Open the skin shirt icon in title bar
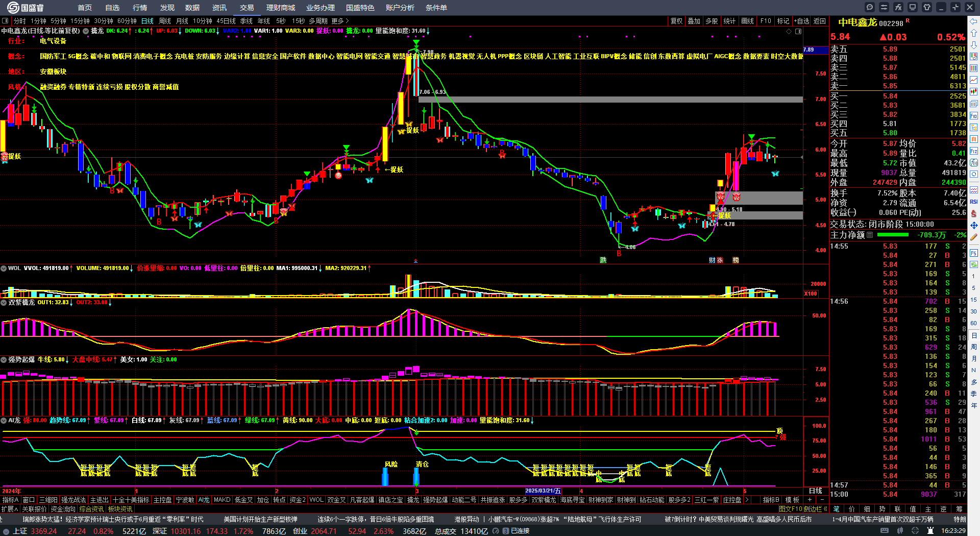Viewport: 980px width, 536px height. (927, 7)
